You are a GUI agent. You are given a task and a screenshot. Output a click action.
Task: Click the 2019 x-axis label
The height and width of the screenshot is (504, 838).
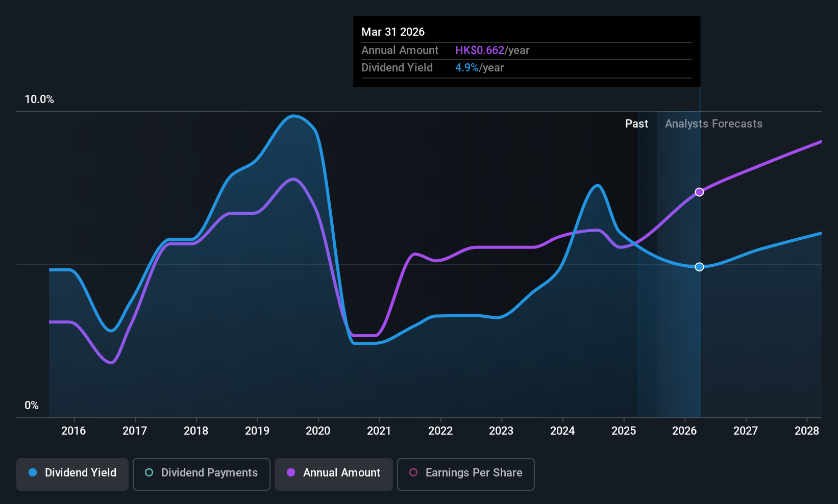pos(257,431)
